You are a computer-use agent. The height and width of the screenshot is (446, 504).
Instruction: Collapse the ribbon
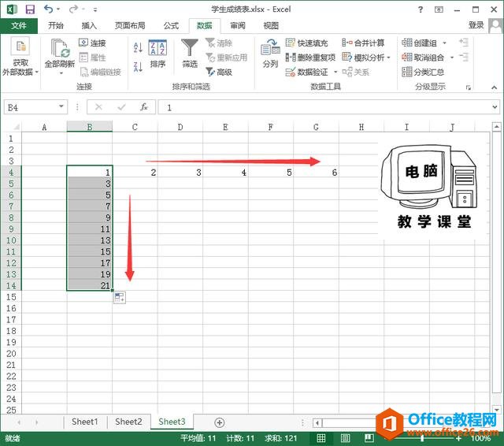pos(494,87)
